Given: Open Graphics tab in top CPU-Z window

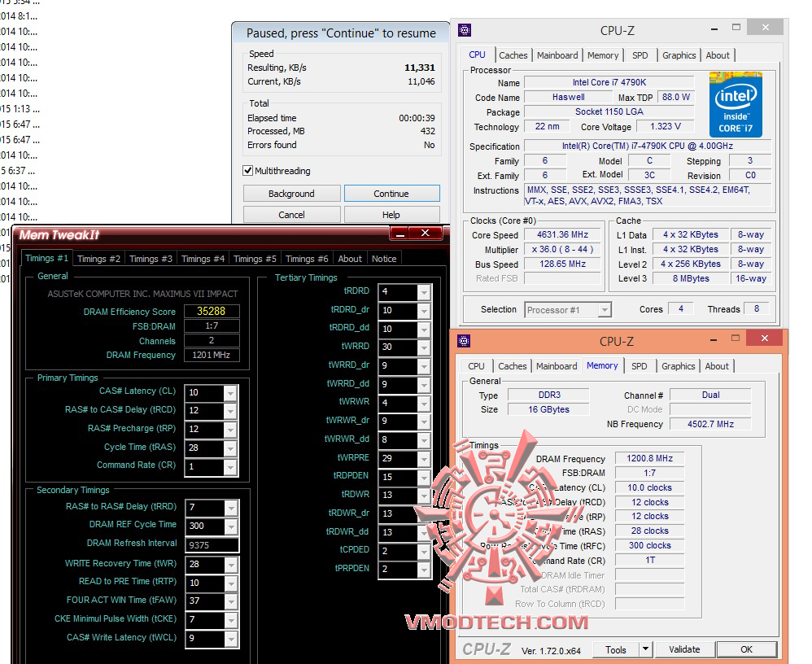Looking at the screenshot, I should pyautogui.click(x=679, y=55).
